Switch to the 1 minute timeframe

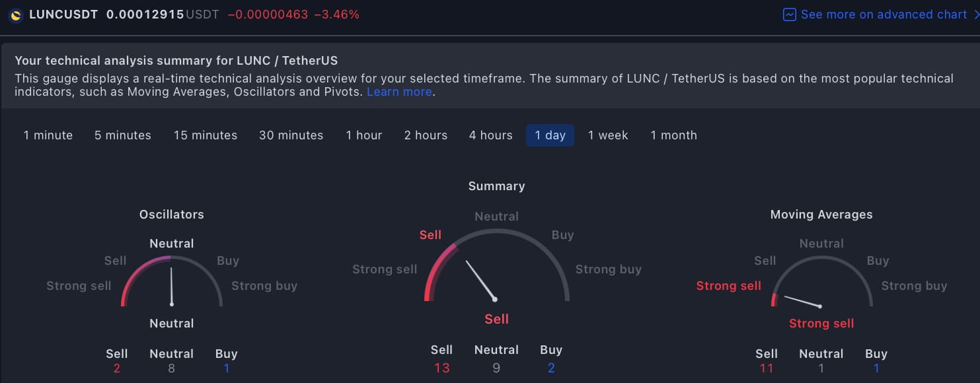click(x=48, y=135)
